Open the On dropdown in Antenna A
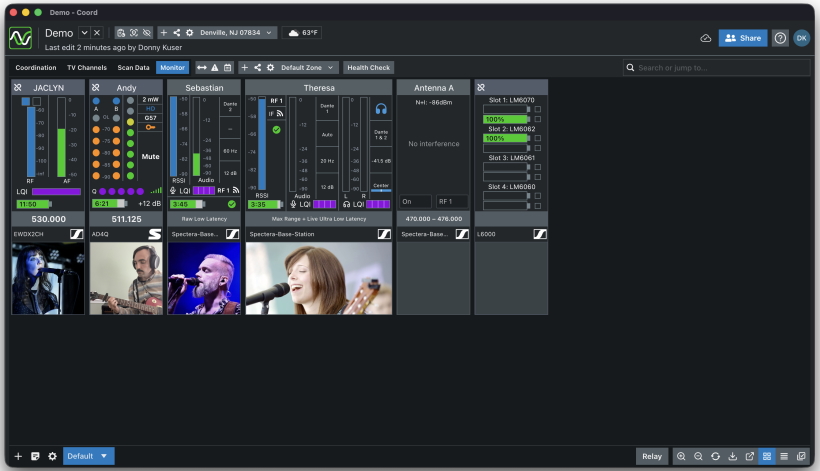The width and height of the screenshot is (820, 471). pyautogui.click(x=416, y=201)
